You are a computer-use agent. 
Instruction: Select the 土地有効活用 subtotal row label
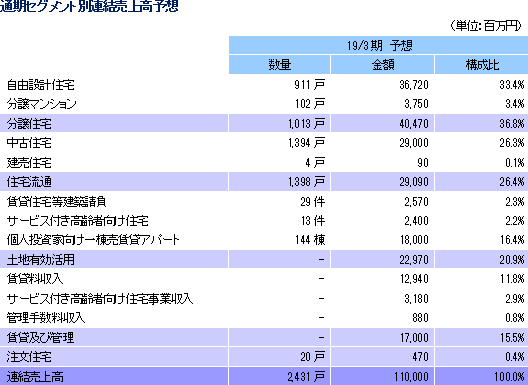point(40,260)
